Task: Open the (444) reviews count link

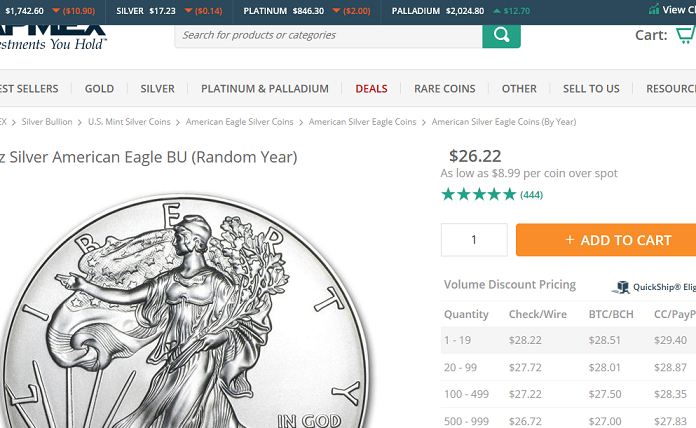Action: 531,195
